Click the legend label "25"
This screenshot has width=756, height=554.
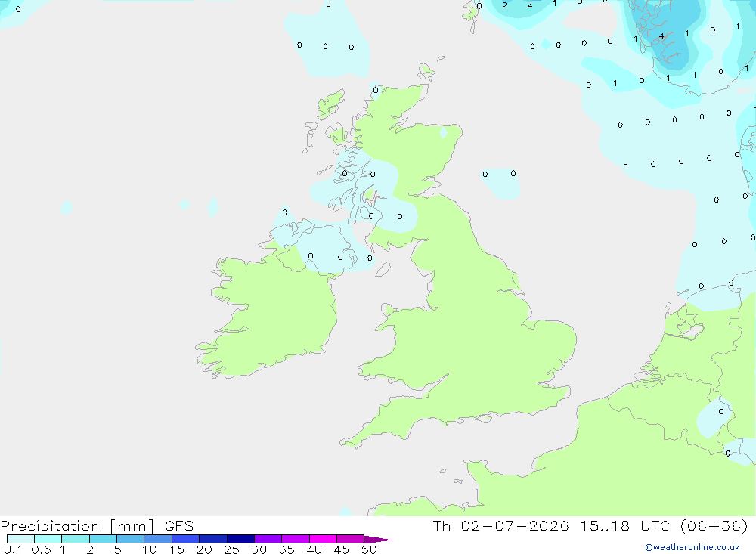[232, 549]
